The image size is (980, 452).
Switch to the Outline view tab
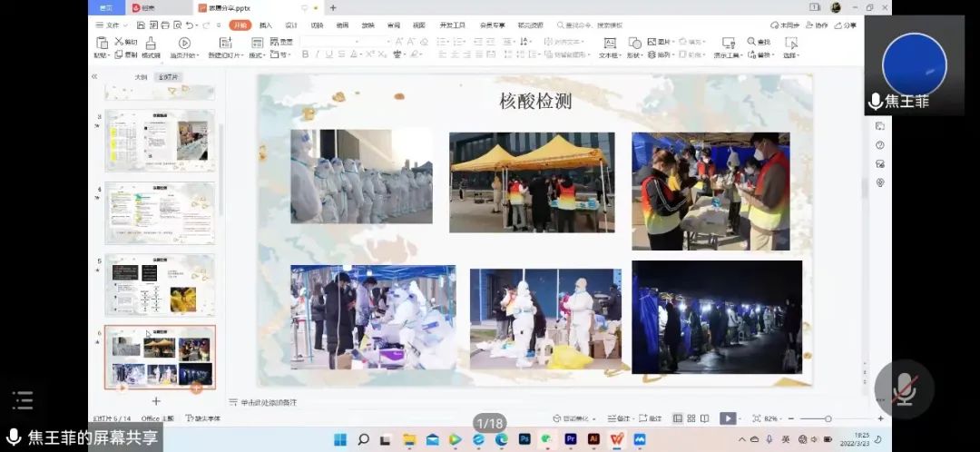141,77
